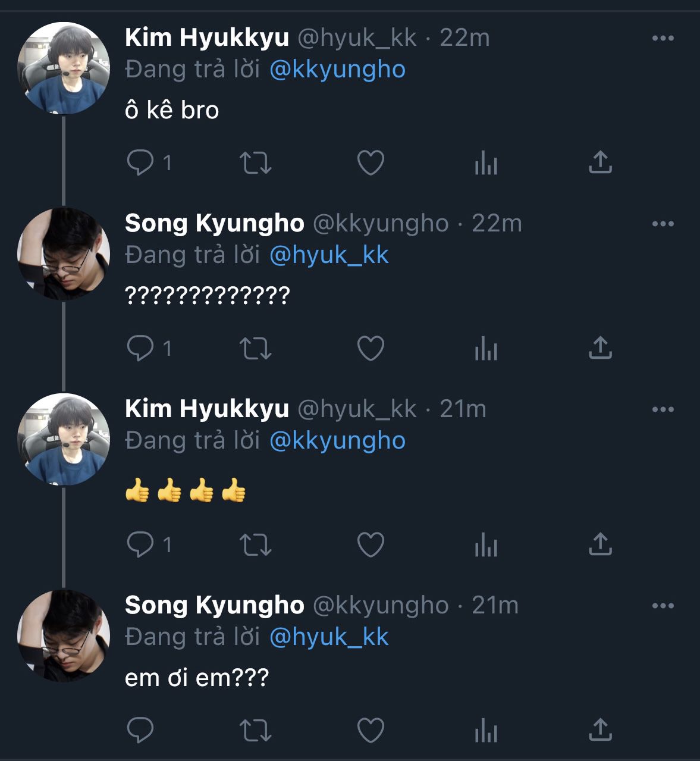Like the thumbs-up emoji tweet
700x761 pixels.
[371, 544]
